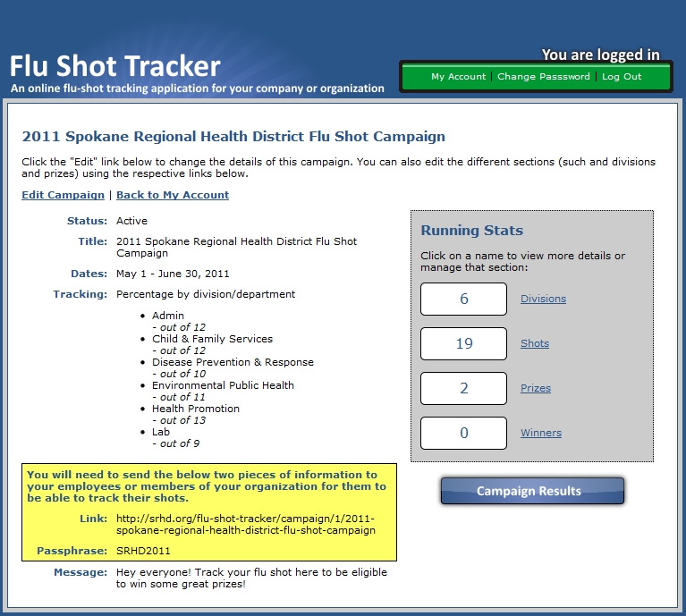This screenshot has width=686, height=616.
Task: Click the Running Stats heading
Action: tap(471, 231)
